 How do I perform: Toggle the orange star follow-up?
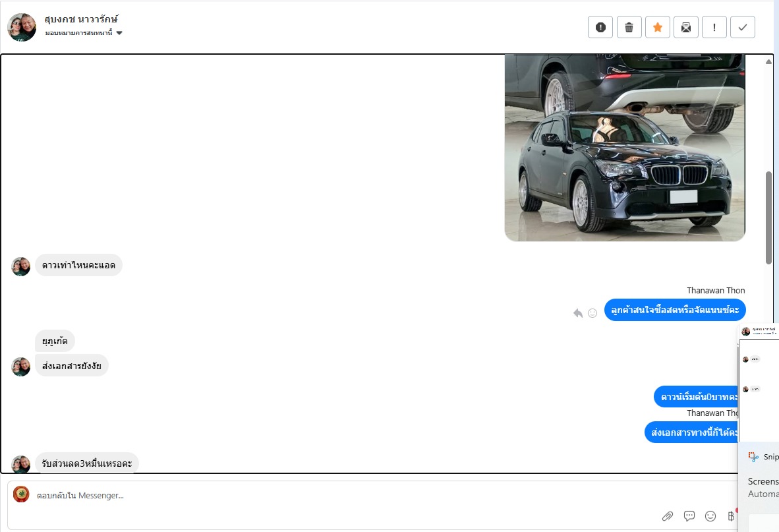click(x=657, y=27)
